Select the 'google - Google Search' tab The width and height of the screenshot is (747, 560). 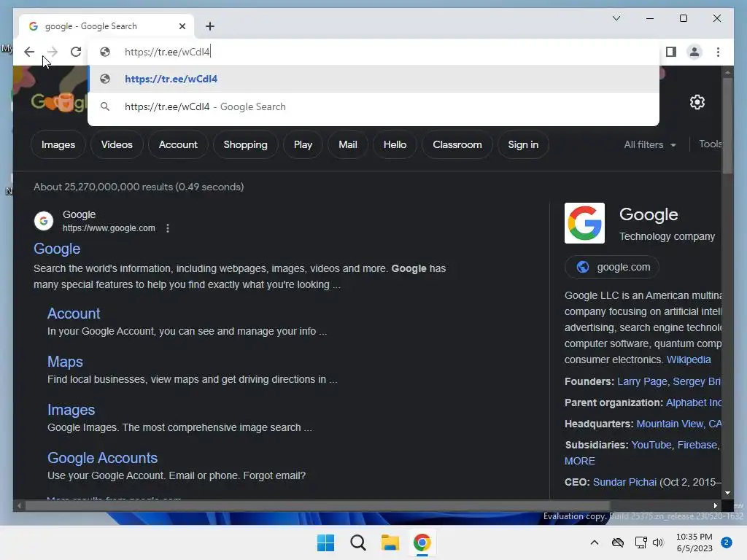107,26
